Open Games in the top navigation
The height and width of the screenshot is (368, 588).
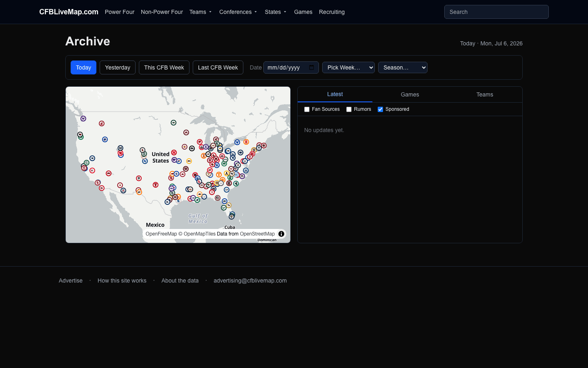[x=303, y=12]
